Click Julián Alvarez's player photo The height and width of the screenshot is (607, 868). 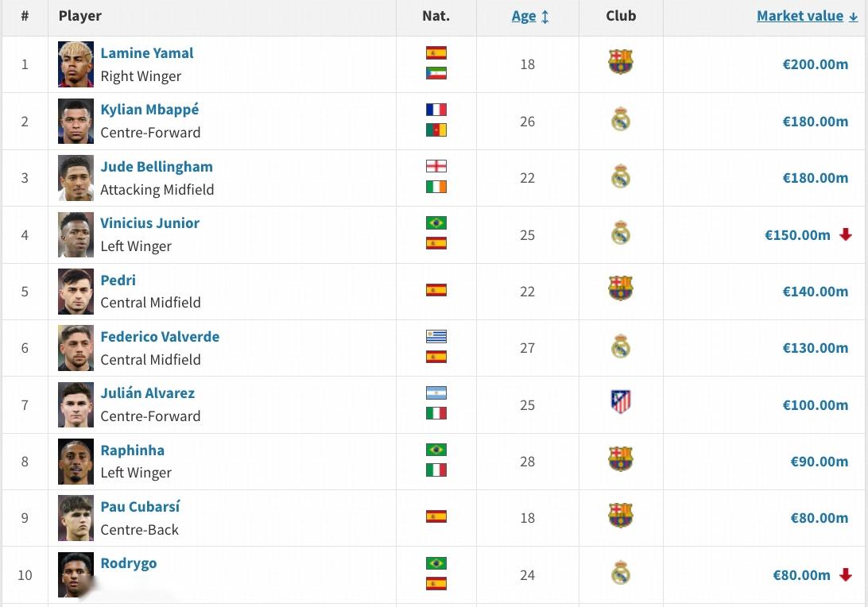tap(76, 404)
